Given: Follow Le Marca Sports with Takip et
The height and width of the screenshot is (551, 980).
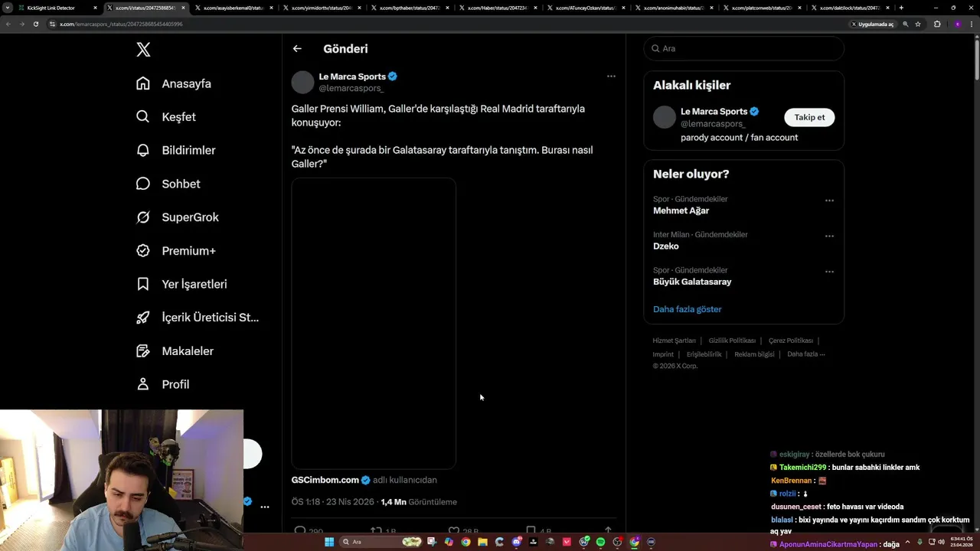Looking at the screenshot, I should point(809,117).
